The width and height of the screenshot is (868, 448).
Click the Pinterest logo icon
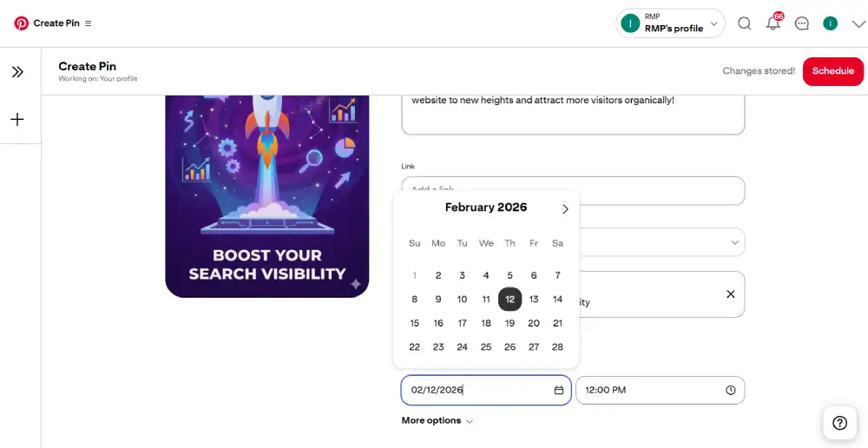click(x=22, y=23)
